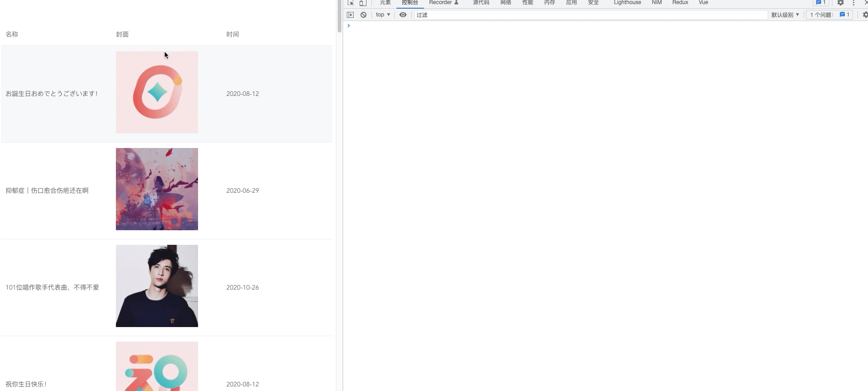Toggle the live expression eye icon
The image size is (868, 391).
[403, 15]
